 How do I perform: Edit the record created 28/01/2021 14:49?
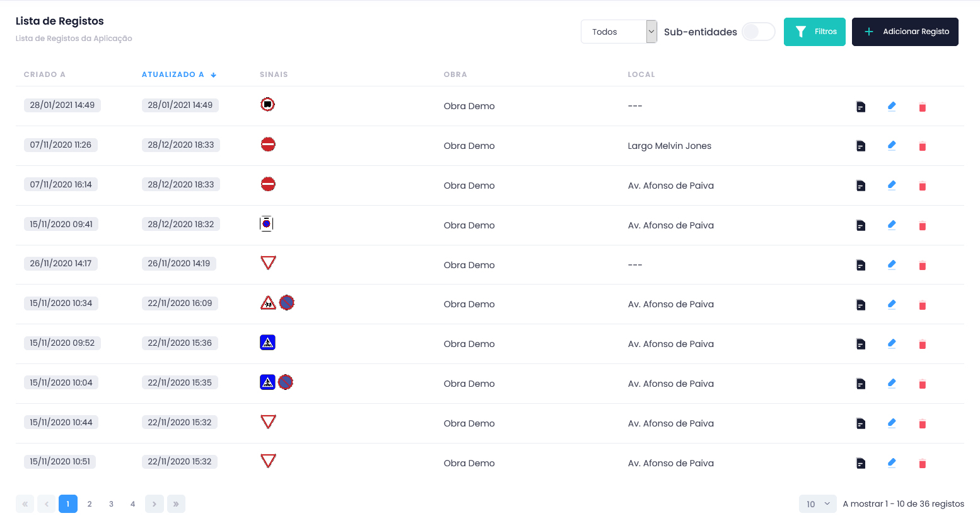click(892, 106)
